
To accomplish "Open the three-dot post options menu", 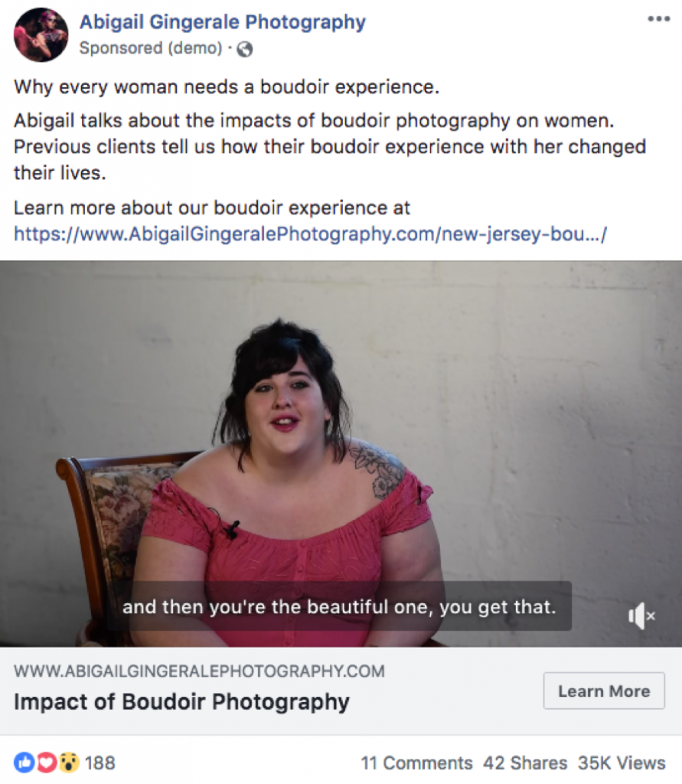I will [x=658, y=19].
